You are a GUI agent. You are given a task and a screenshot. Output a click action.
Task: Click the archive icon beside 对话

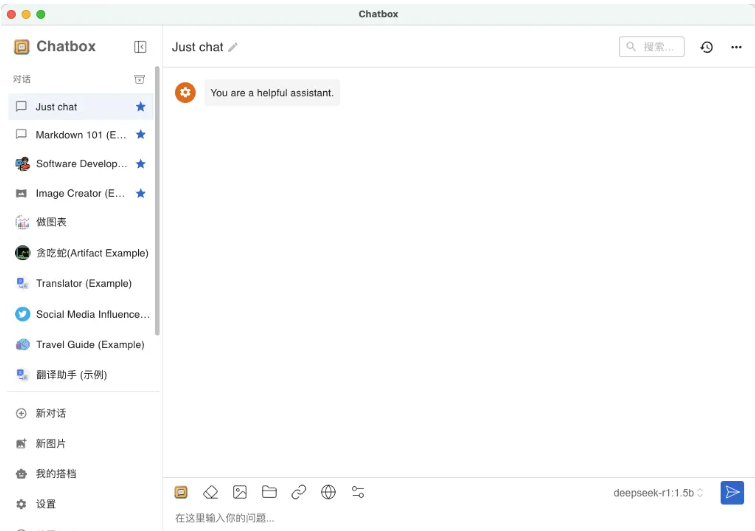139,79
